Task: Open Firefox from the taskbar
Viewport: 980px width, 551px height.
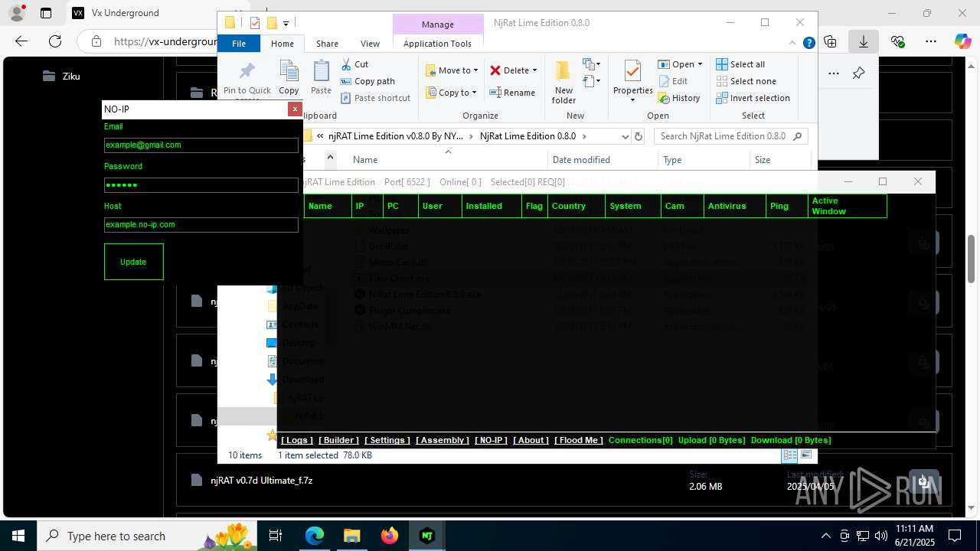Action: [390, 536]
